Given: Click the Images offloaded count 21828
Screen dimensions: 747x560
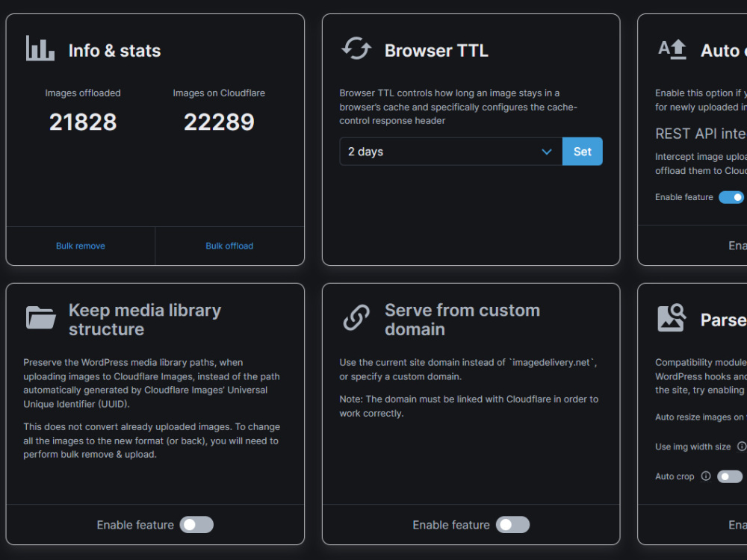Looking at the screenshot, I should tap(83, 122).
